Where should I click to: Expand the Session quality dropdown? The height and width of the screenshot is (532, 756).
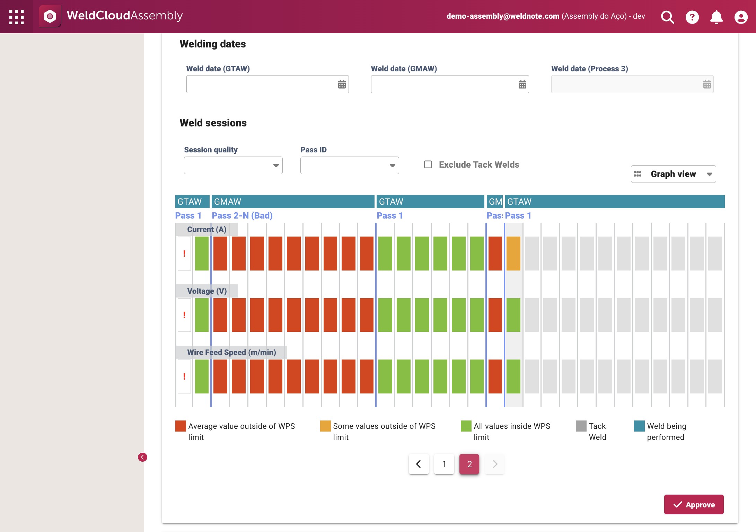[x=233, y=166]
